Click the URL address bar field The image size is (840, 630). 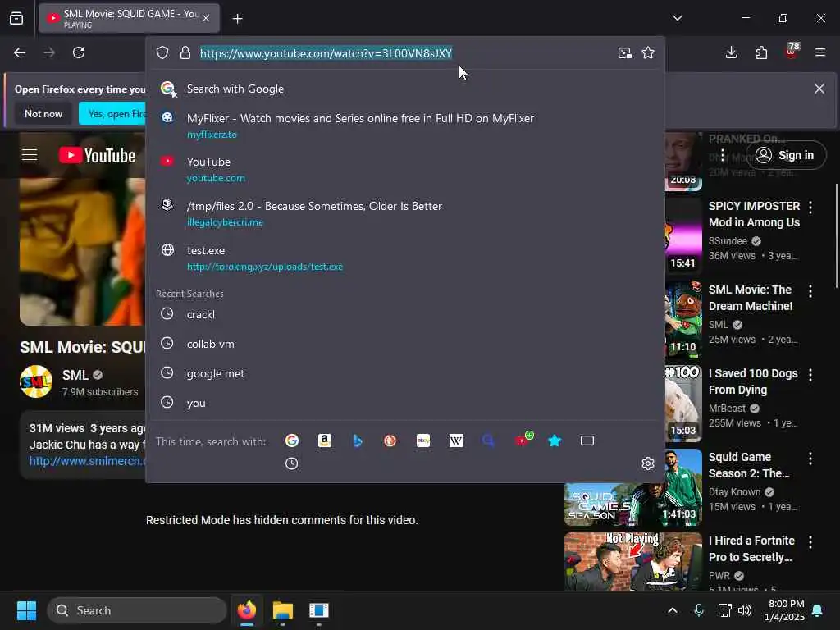(x=404, y=53)
